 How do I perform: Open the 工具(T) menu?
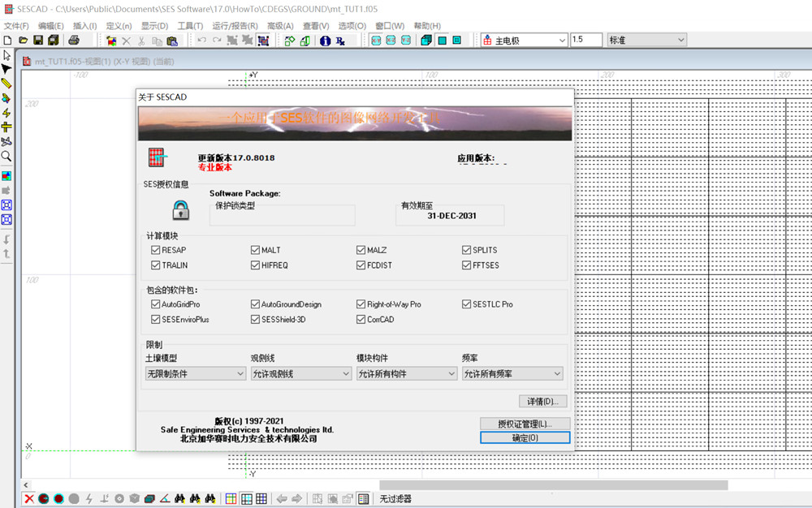point(190,25)
